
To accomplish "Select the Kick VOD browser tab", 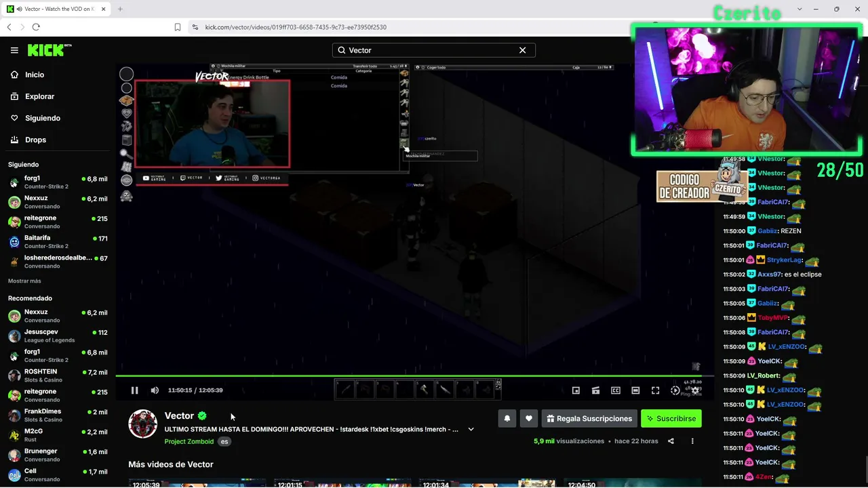I will pyautogui.click(x=57, y=9).
